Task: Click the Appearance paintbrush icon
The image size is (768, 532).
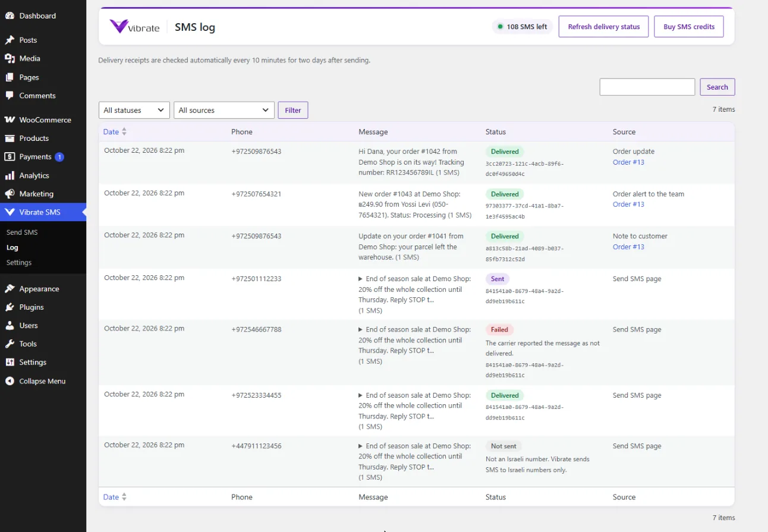Action: tap(10, 289)
